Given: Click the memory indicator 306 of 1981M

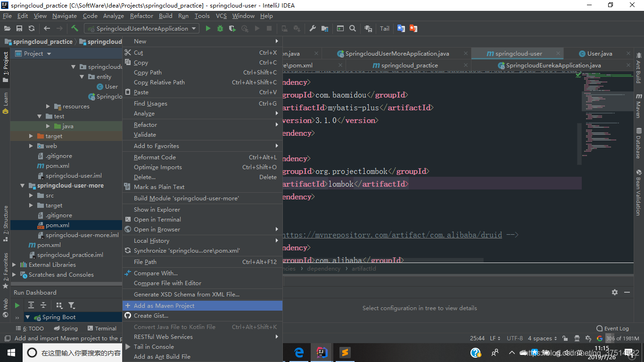Looking at the screenshot, I should click(x=623, y=338).
